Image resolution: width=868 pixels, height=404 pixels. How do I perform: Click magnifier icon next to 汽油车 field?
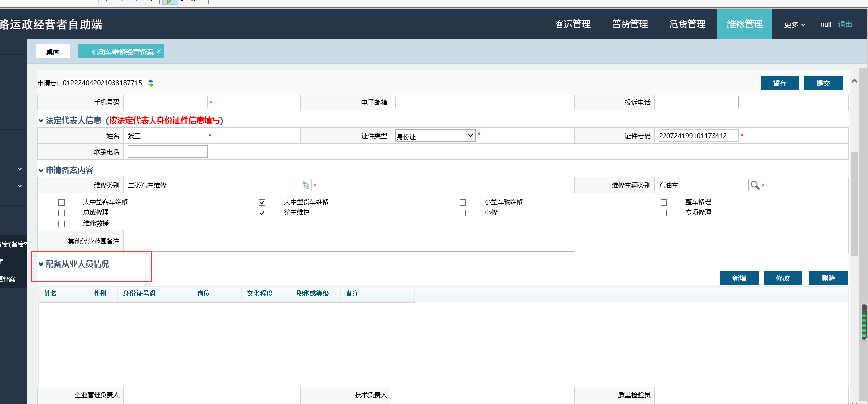(755, 185)
